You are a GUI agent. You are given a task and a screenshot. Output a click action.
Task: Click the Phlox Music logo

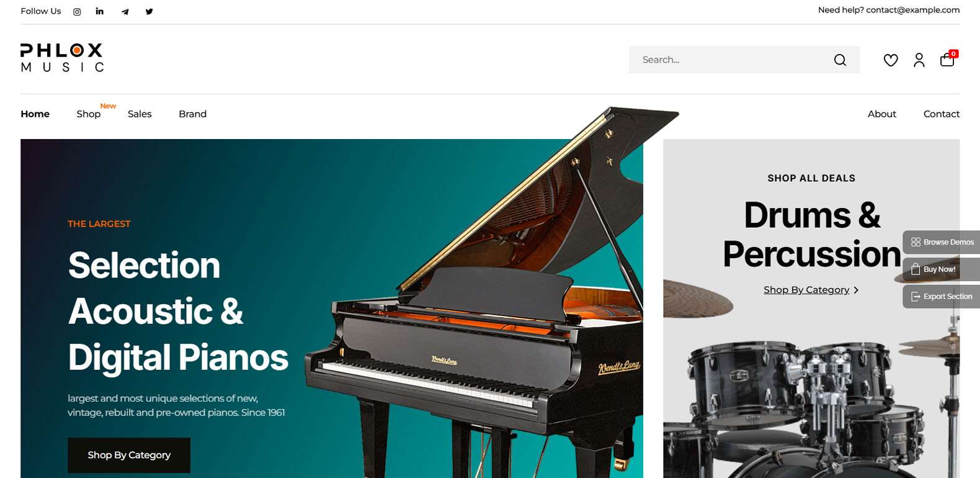[62, 58]
